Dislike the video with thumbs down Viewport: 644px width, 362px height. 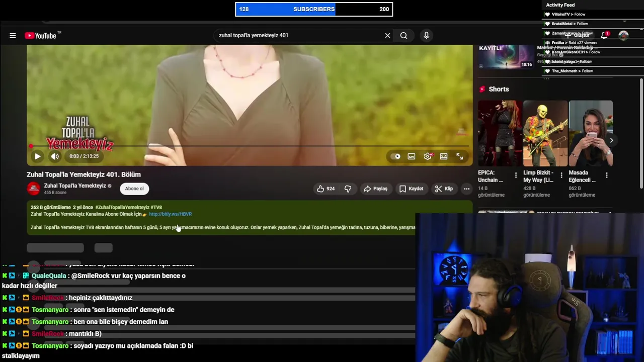[x=348, y=189]
